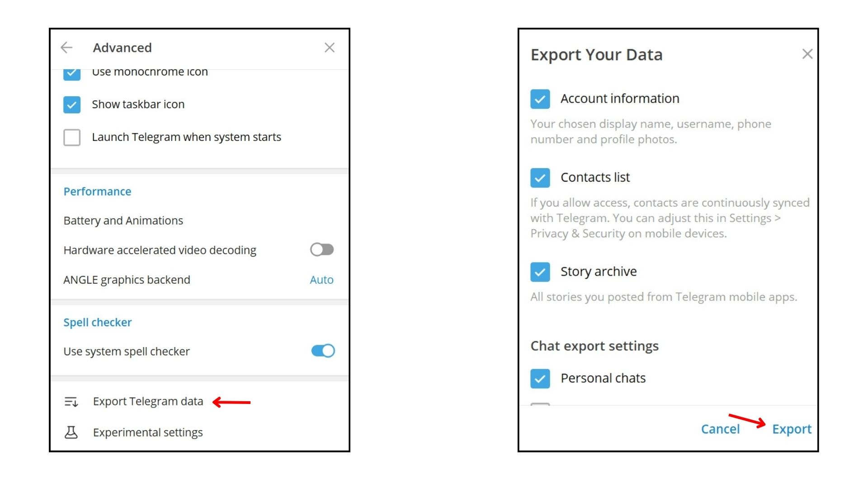Uncheck Story archive checkbox
Image resolution: width=868 pixels, height=488 pixels.
(540, 272)
